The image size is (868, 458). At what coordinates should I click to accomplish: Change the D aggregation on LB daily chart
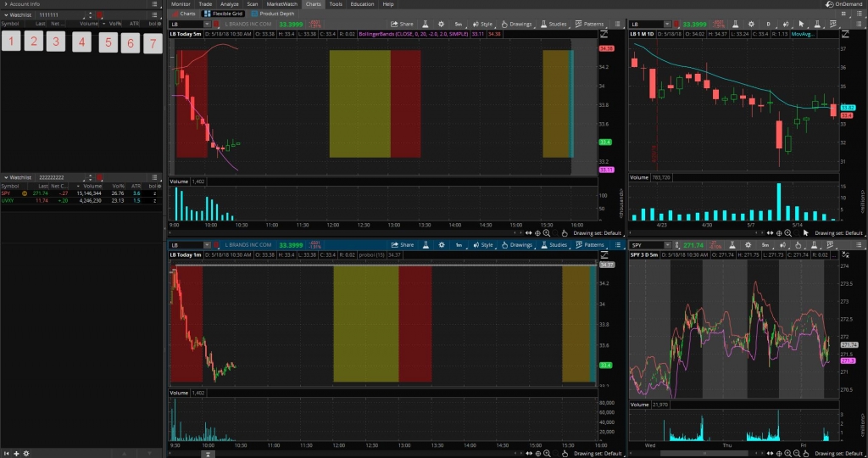click(x=768, y=24)
